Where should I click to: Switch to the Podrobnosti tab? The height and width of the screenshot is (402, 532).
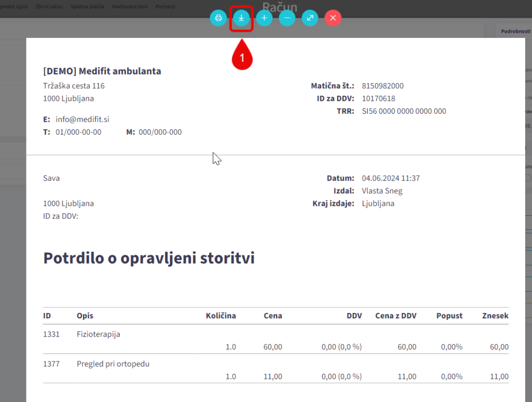[x=515, y=31]
